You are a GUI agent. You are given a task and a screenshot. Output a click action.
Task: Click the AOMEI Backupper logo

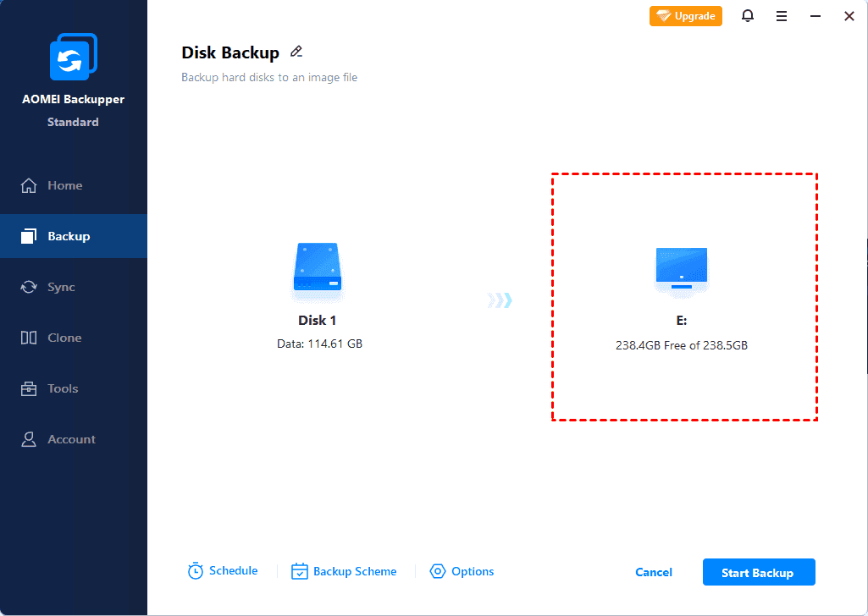click(x=73, y=56)
